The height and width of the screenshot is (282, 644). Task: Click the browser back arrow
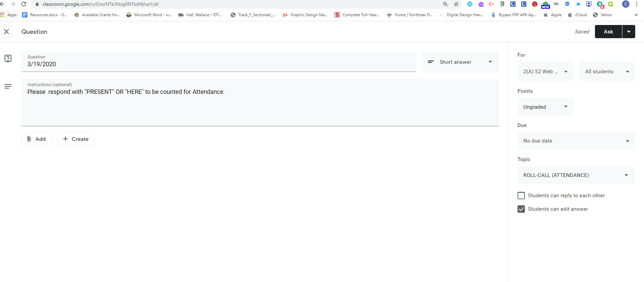click(x=3, y=4)
